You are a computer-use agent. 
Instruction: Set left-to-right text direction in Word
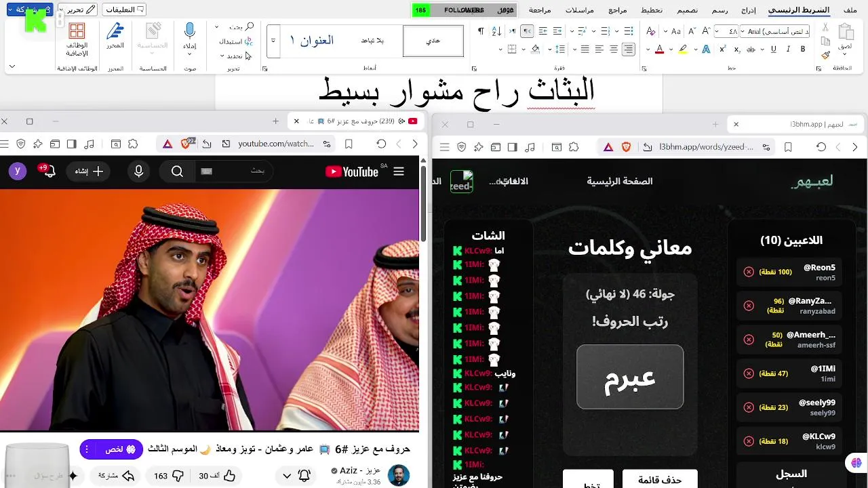tap(513, 31)
